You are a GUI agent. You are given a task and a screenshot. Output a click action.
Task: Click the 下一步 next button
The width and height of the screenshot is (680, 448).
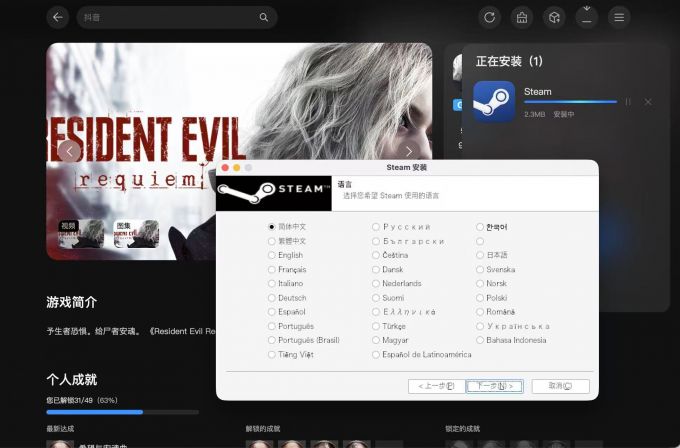point(494,386)
